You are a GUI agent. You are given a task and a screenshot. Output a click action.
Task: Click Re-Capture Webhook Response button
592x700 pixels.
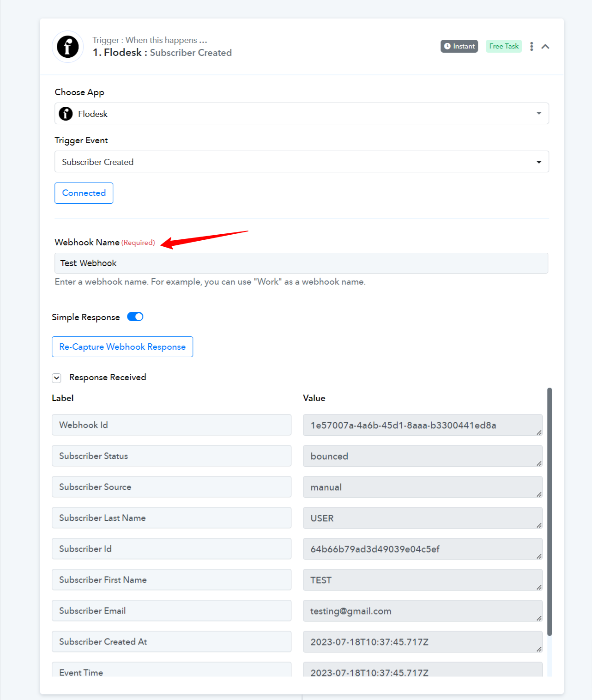(122, 347)
